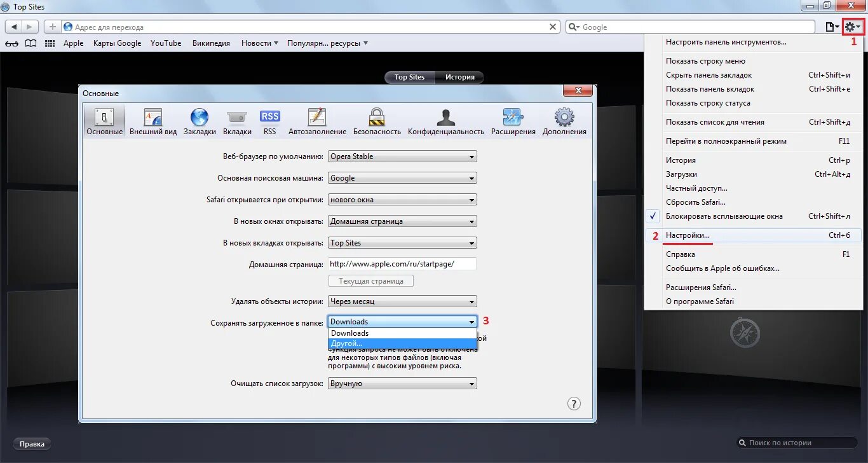The width and height of the screenshot is (868, 463).
Task: Select Downloads option in the dropdown list
Action: pos(402,333)
